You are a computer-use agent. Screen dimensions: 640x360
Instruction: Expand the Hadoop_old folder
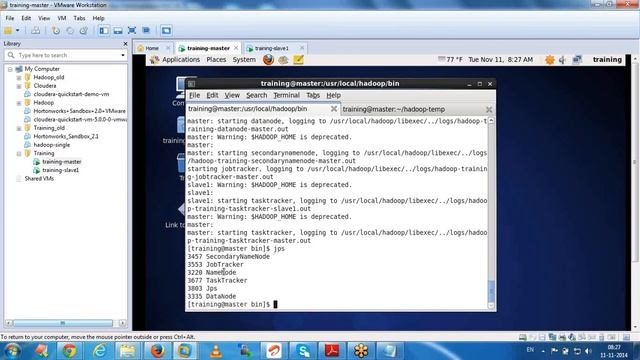point(19,78)
